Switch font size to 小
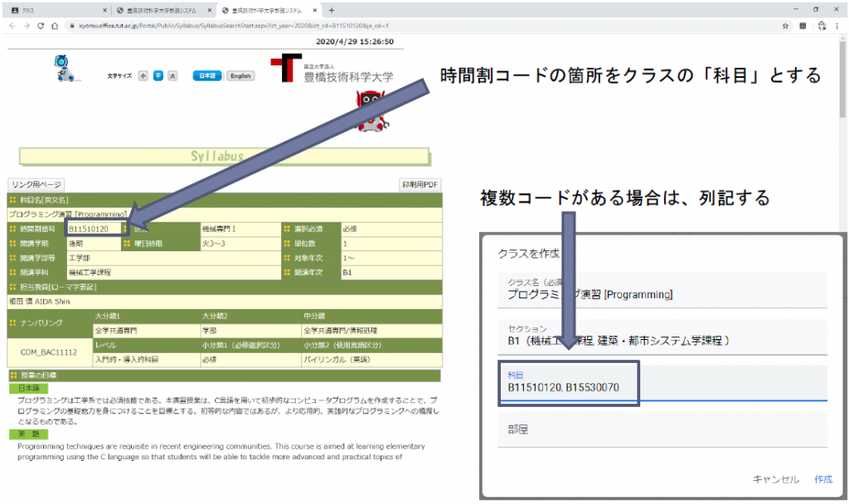 (x=143, y=75)
